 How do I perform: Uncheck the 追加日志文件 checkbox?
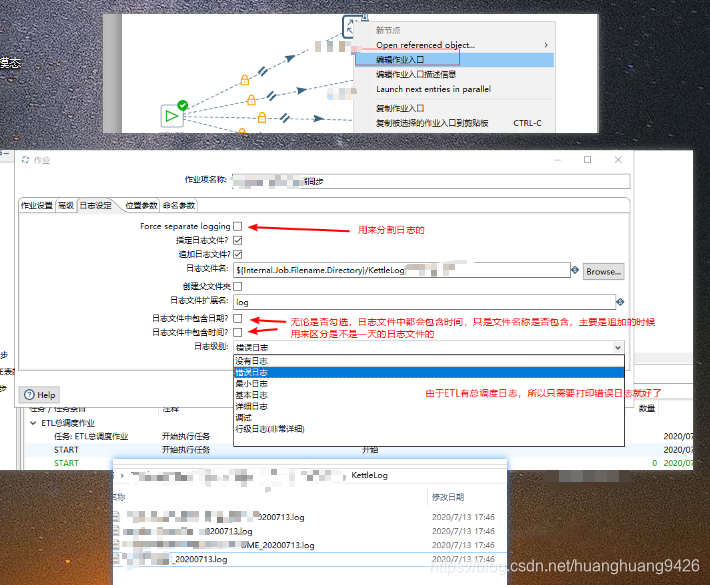pyautogui.click(x=238, y=254)
